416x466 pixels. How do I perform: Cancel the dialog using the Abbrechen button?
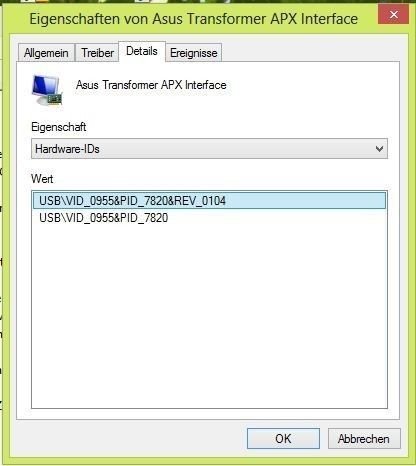[364, 439]
